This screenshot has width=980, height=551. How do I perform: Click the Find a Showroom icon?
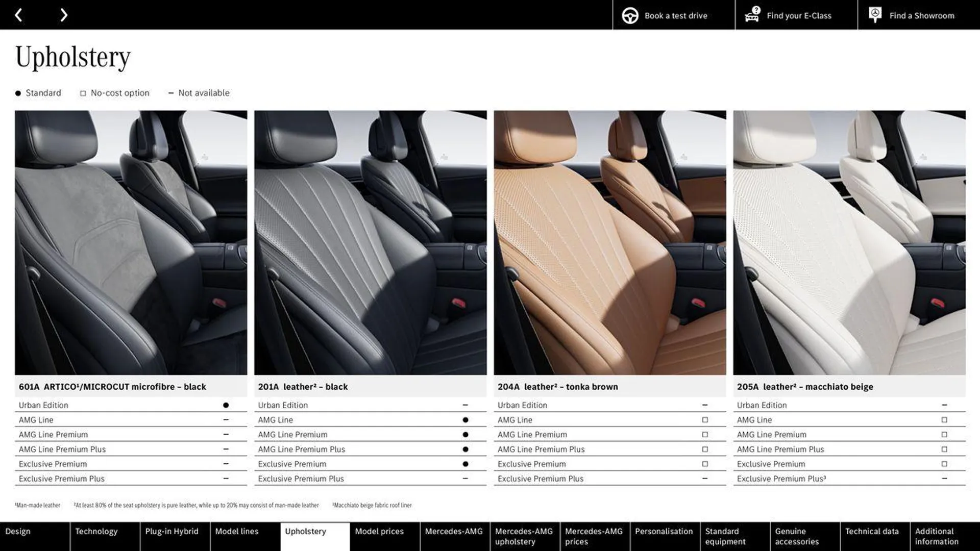point(876,15)
